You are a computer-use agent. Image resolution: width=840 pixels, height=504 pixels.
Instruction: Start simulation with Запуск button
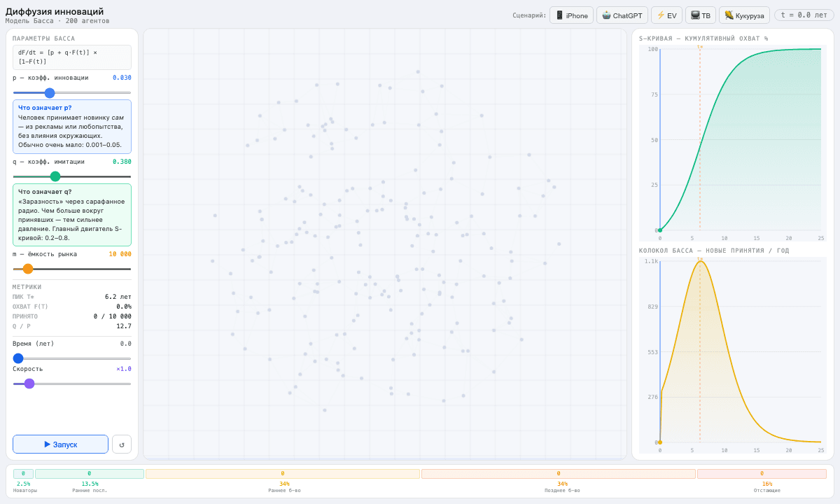pos(60,444)
